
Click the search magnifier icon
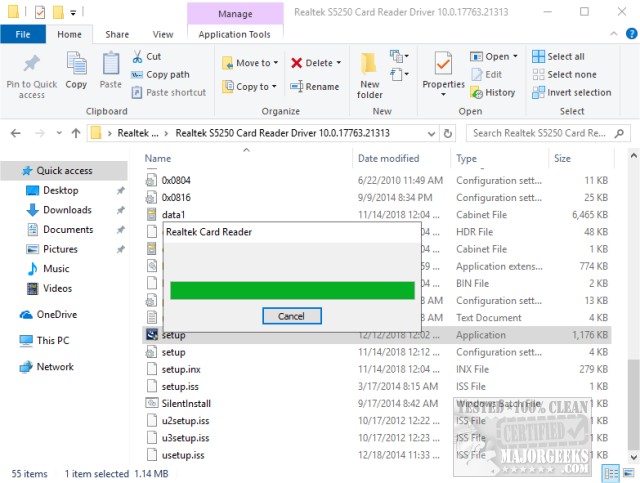(x=619, y=133)
